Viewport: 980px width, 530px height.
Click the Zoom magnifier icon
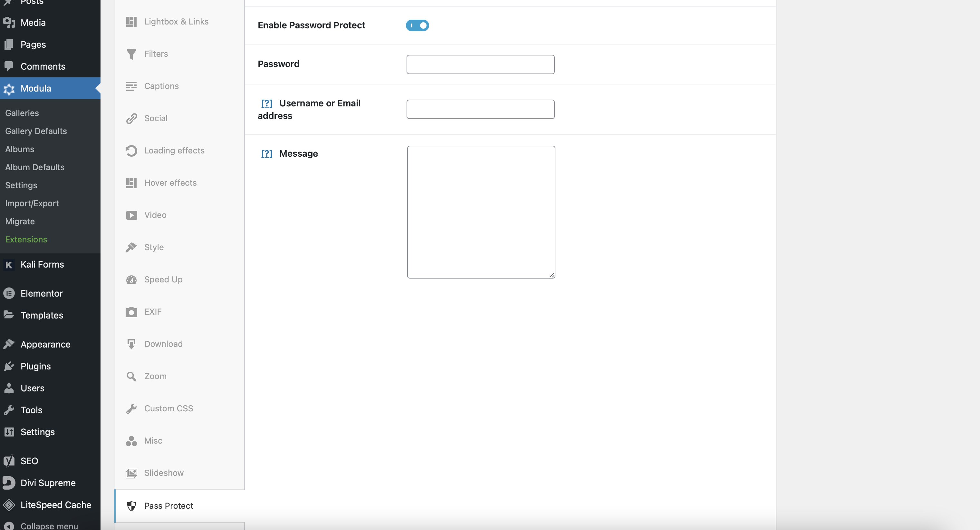(131, 377)
